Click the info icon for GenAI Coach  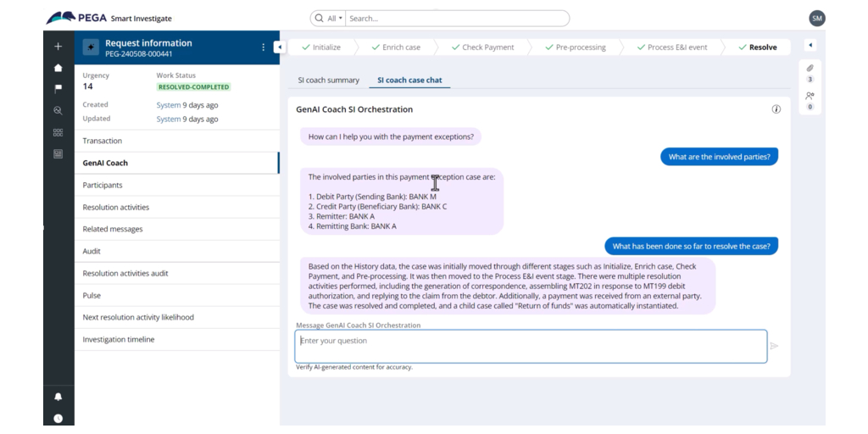776,109
